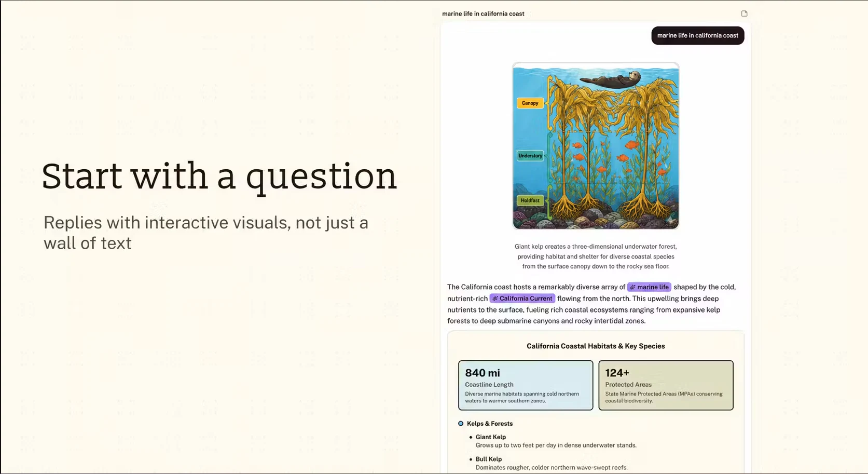The height and width of the screenshot is (474, 868).
Task: Select the 'Giant Kelp' list item
Action: (x=553, y=441)
